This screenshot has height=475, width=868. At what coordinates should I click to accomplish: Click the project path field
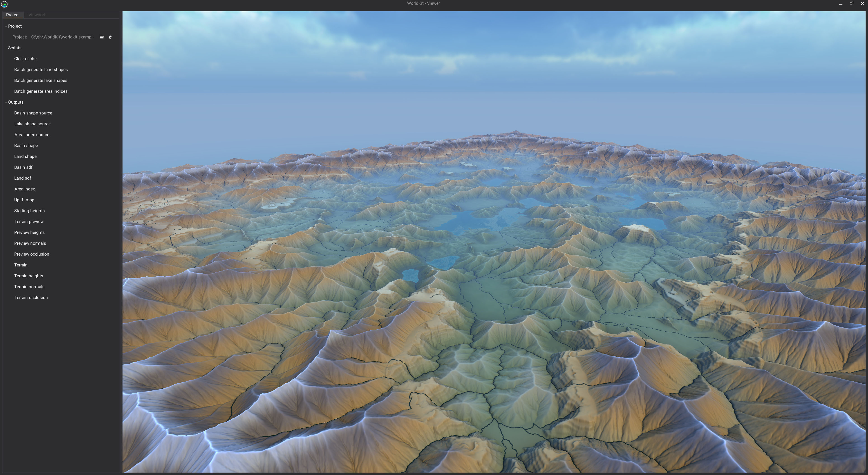tap(62, 37)
